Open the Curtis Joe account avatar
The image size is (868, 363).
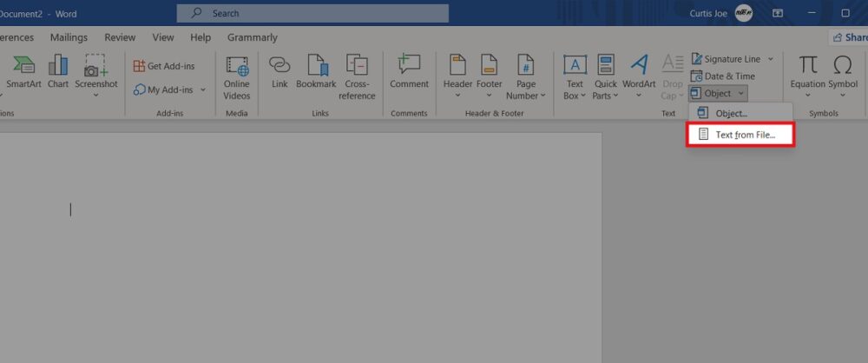[x=744, y=13]
